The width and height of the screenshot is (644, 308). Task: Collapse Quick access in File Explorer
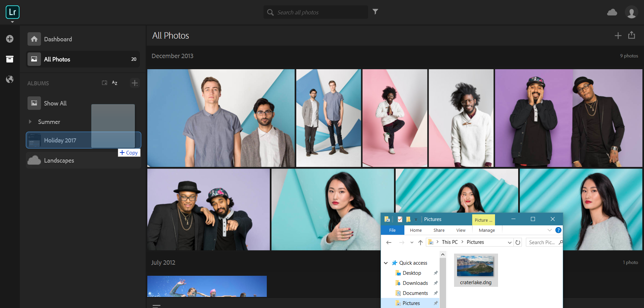(x=386, y=263)
